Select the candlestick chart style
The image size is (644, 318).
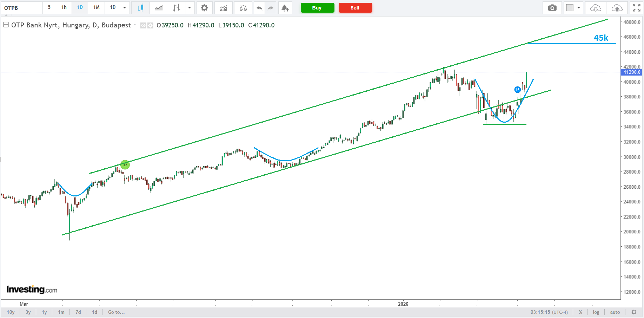tap(140, 8)
